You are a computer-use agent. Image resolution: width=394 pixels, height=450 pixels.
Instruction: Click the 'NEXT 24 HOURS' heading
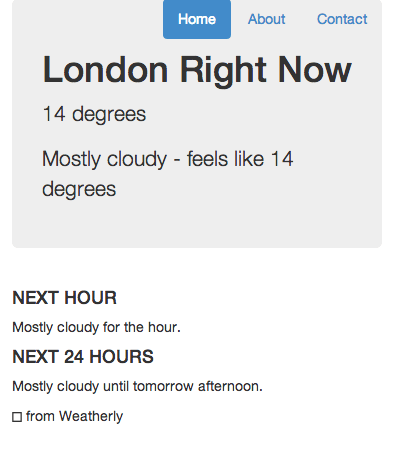click(x=83, y=357)
